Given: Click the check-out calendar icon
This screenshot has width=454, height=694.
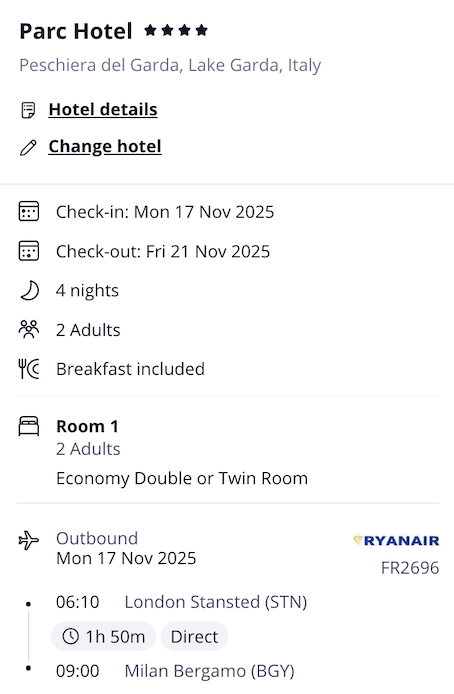Looking at the screenshot, I should tap(29, 251).
